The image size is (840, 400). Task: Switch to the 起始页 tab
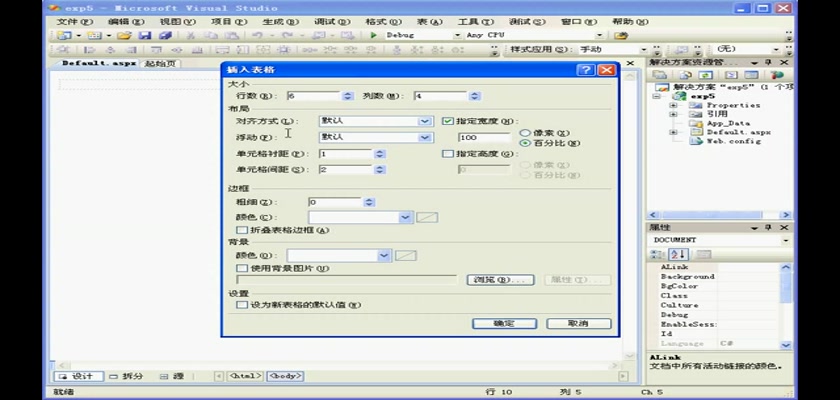click(x=159, y=63)
